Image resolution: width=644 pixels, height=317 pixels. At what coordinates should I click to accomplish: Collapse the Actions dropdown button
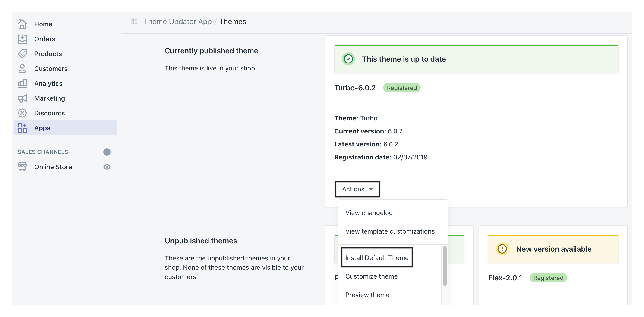[x=357, y=189]
